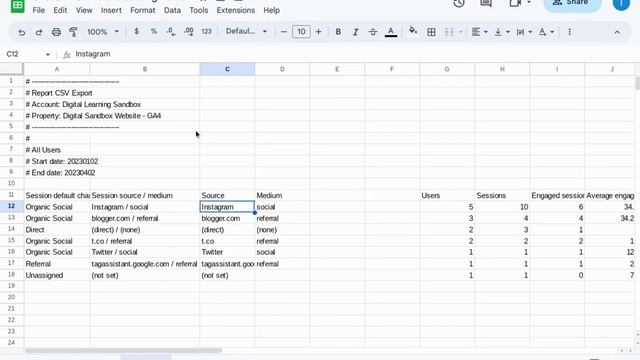Click the vertical scrollbar thumb
Viewport: 640px width, 360px height.
click(x=637, y=82)
